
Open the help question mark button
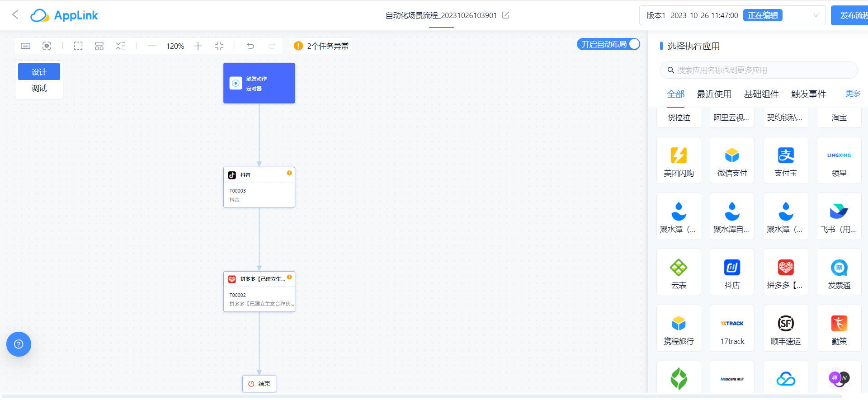[19, 344]
